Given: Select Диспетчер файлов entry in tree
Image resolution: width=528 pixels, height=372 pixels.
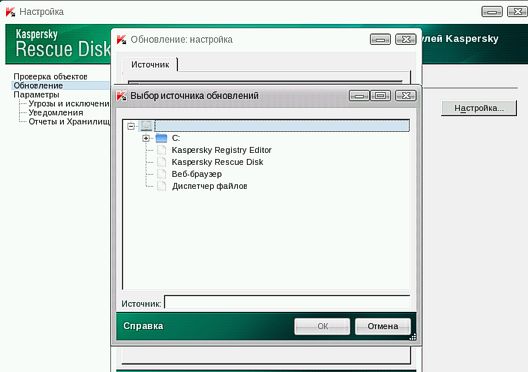Looking at the screenshot, I should click(x=209, y=186).
